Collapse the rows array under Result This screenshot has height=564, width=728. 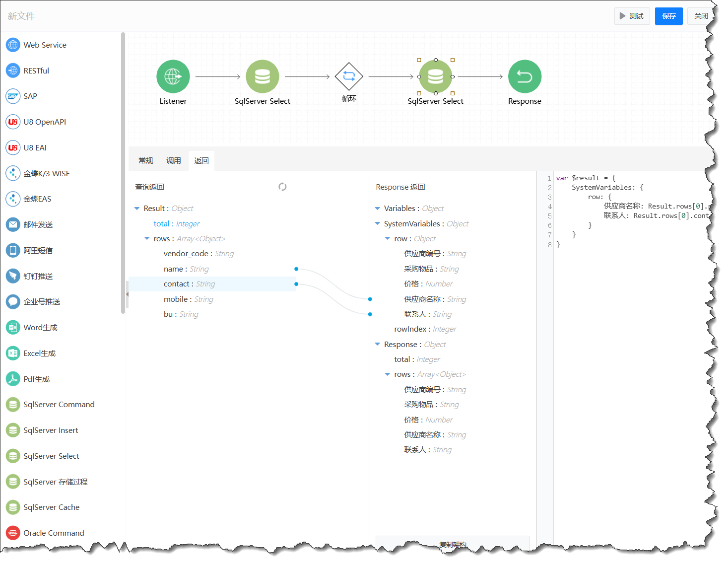point(147,239)
